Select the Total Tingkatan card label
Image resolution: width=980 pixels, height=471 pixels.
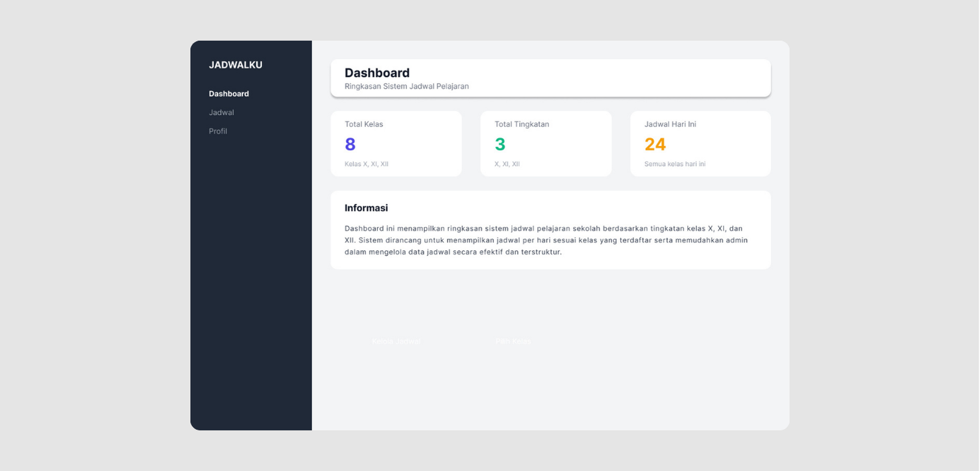click(521, 124)
